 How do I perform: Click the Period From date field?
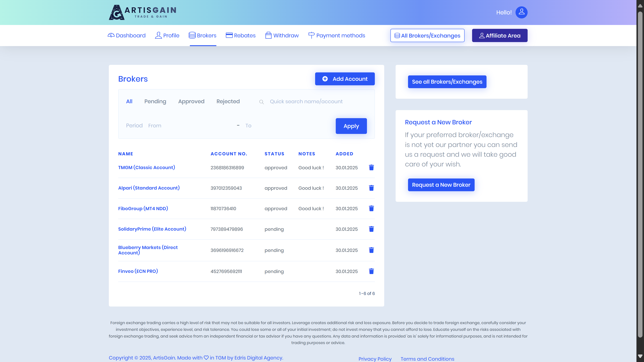tap(190, 126)
